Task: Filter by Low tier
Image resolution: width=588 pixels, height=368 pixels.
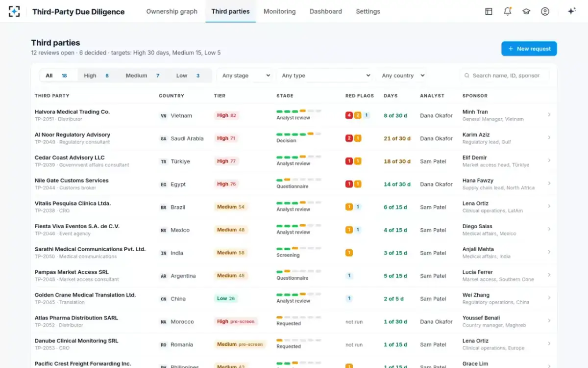Action: (x=188, y=76)
